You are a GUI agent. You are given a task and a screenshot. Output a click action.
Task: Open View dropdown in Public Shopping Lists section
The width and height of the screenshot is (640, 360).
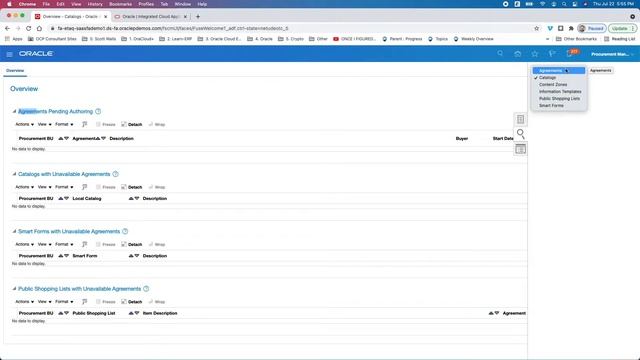44,302
